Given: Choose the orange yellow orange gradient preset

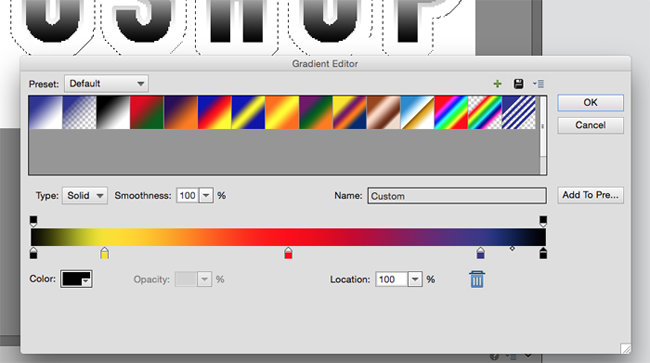Looking at the screenshot, I should click(x=282, y=112).
